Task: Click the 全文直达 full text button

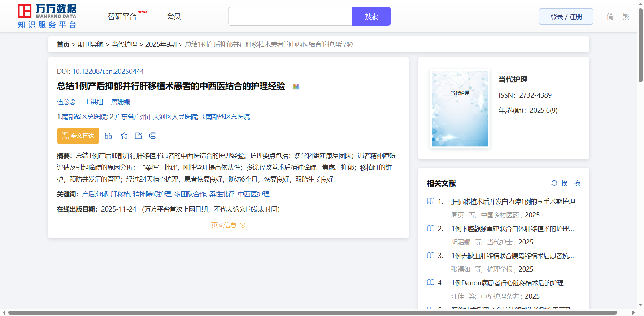Action: (78, 136)
